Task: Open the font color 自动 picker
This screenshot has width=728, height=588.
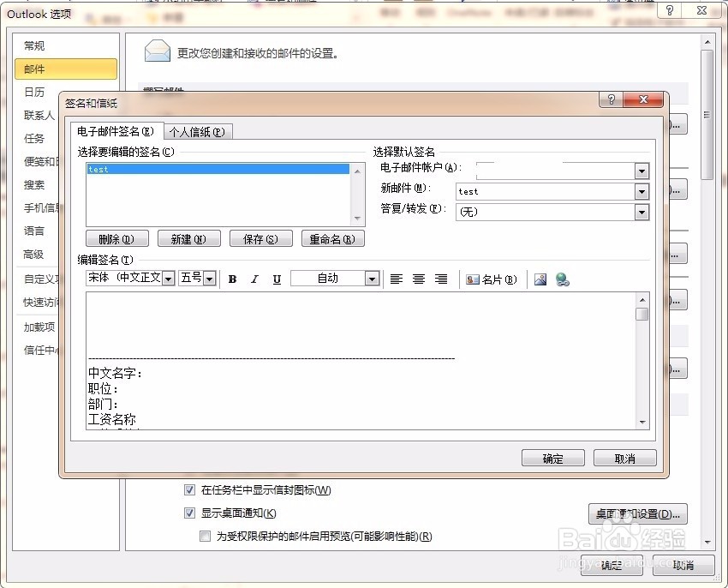Action: pos(371,279)
